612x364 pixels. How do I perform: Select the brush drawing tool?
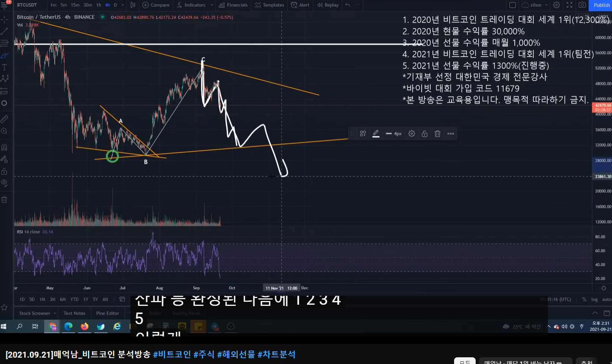click(x=4, y=56)
